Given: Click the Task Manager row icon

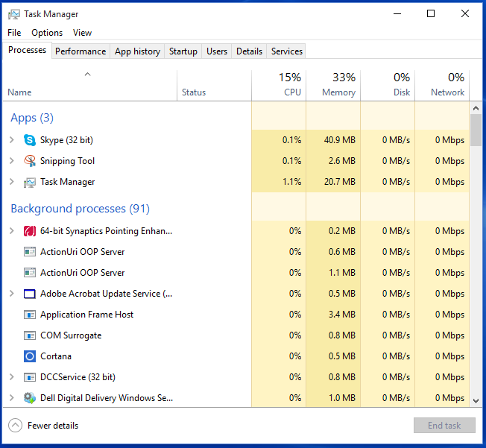Looking at the screenshot, I should click(x=30, y=182).
